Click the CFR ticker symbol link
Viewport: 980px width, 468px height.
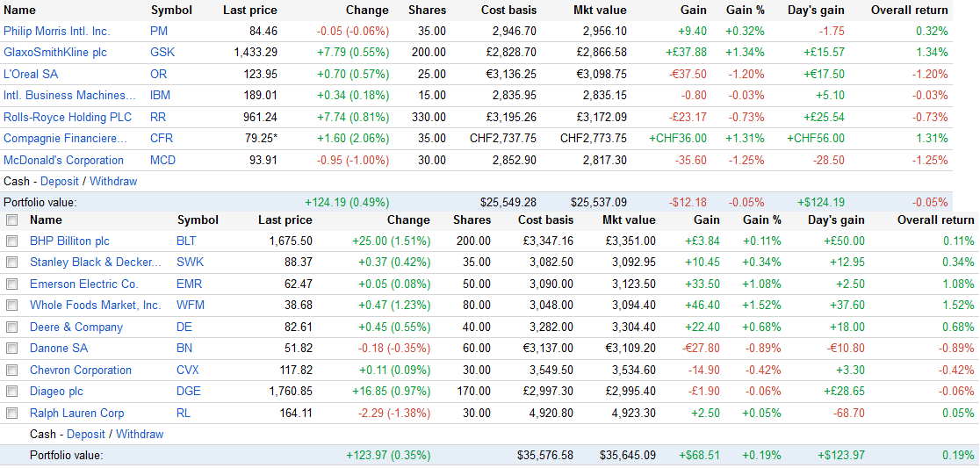pyautogui.click(x=162, y=139)
